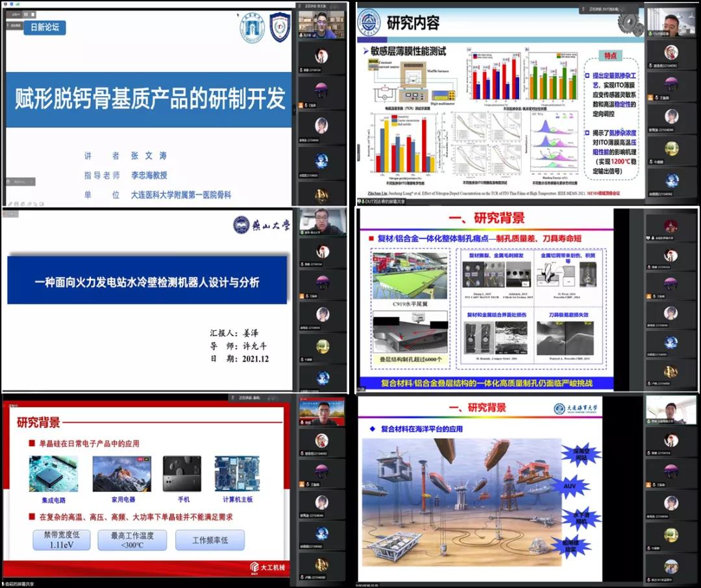Click the Santa-hat avatar beside the 研究内容 slide
The width and height of the screenshot is (701, 588).
(x=671, y=53)
